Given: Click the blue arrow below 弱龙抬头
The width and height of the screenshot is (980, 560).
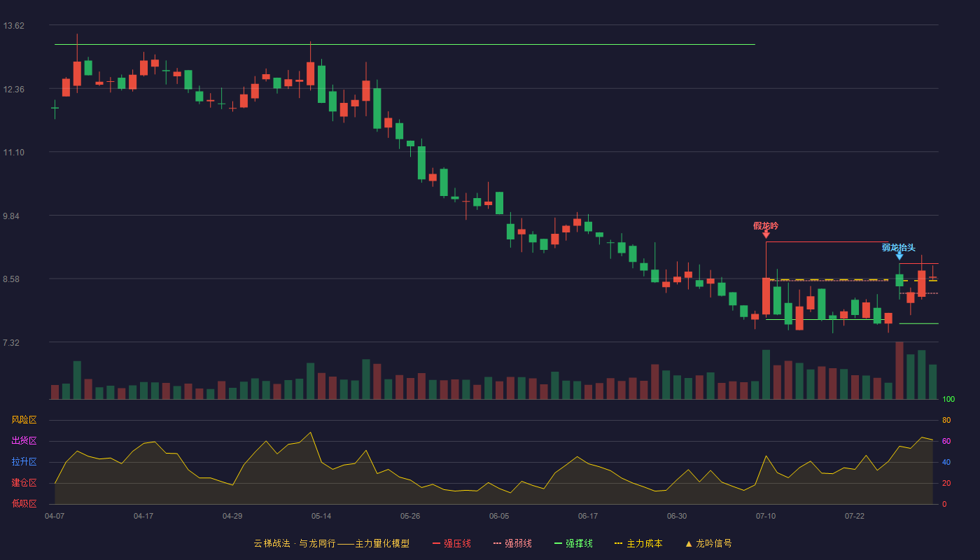Looking at the screenshot, I should point(899,255).
